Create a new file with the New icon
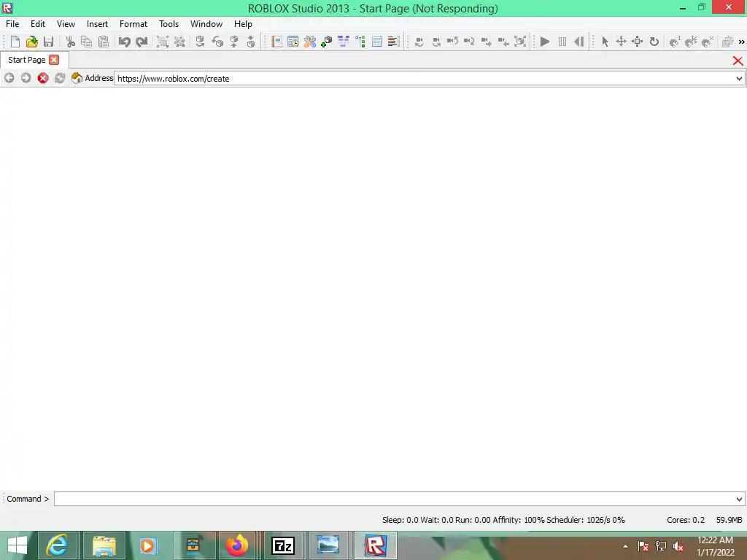Screen dimensions: 747x560 click(x=15, y=42)
